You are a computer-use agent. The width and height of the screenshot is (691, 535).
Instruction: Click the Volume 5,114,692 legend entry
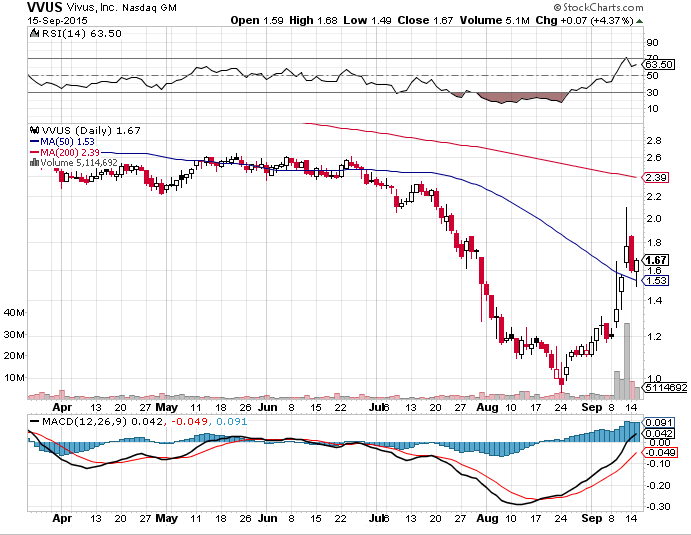coord(78,162)
